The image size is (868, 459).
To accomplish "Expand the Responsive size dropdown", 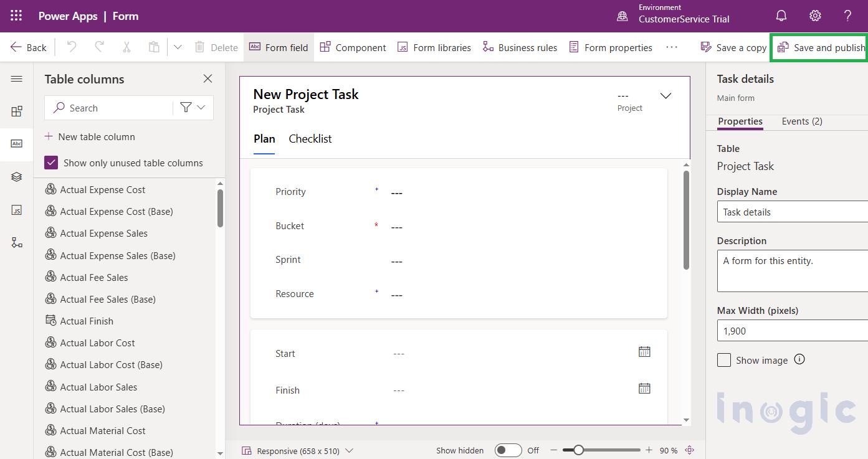I will tap(349, 450).
